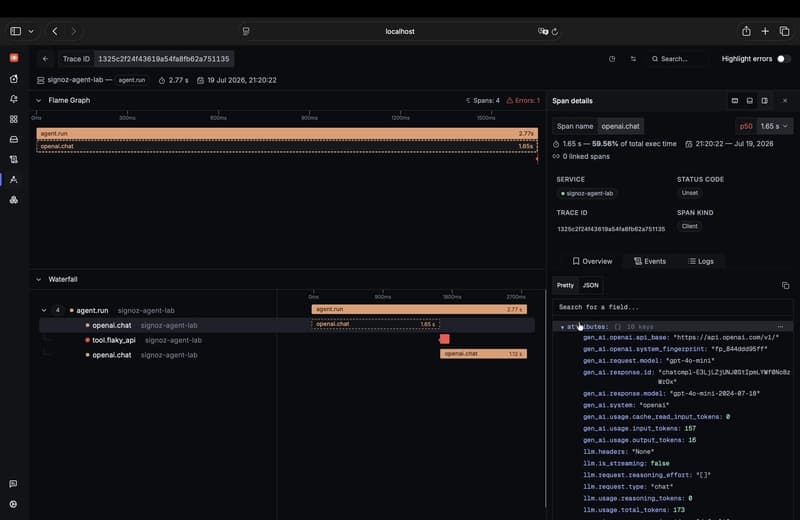Select the openai.chat bar in the flame graph
The image size is (800, 520).
click(287, 146)
